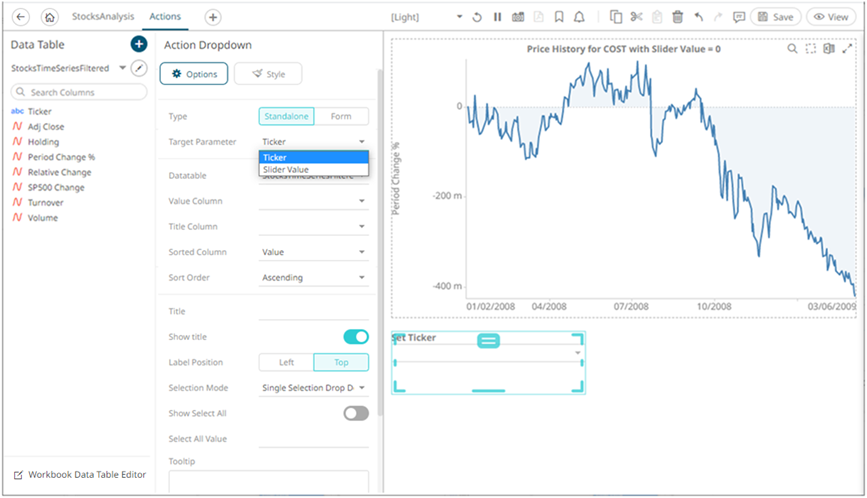The height and width of the screenshot is (498, 867).
Task: Click the Search Columns input field
Action: [x=80, y=92]
